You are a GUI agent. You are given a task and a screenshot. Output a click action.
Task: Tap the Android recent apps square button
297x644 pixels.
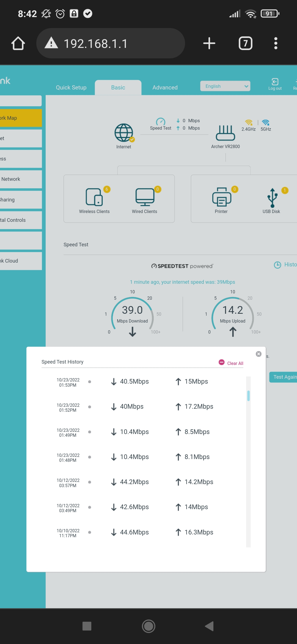point(87,626)
